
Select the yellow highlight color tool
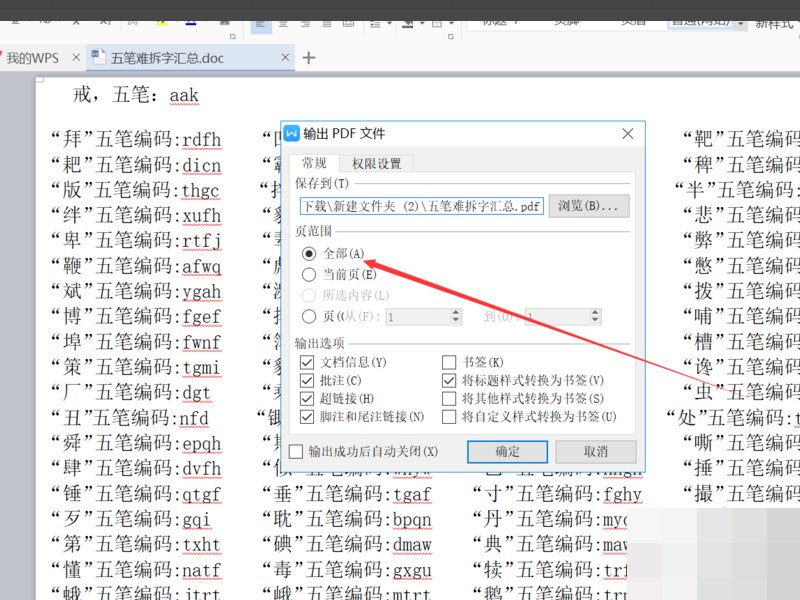click(x=160, y=22)
